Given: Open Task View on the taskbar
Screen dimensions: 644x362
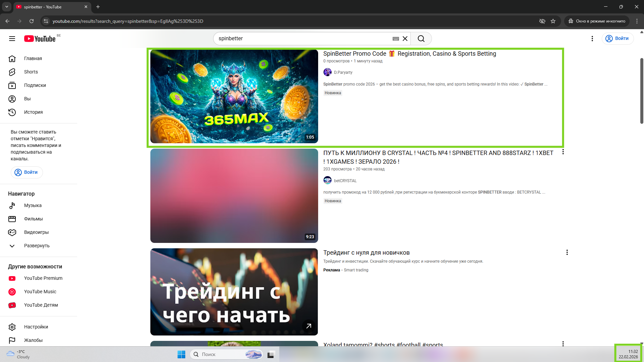Looking at the screenshot, I should click(x=271, y=354).
